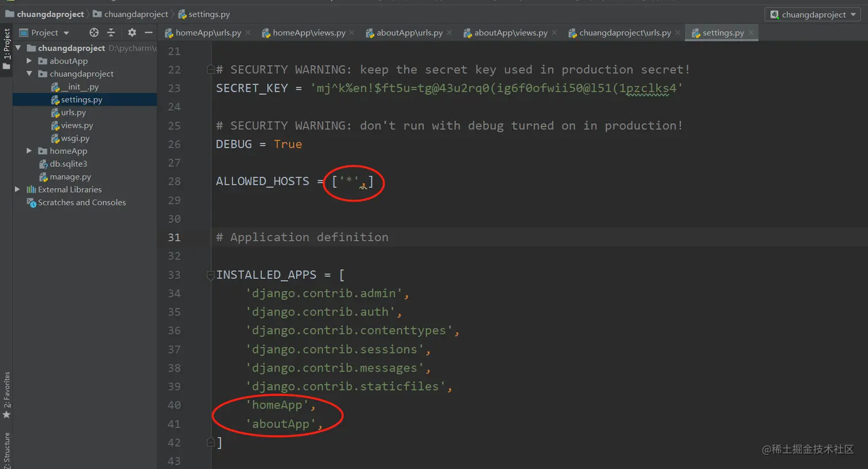Click the locate current file crosshair icon
Viewport: 868px width, 469px height.
pos(94,33)
